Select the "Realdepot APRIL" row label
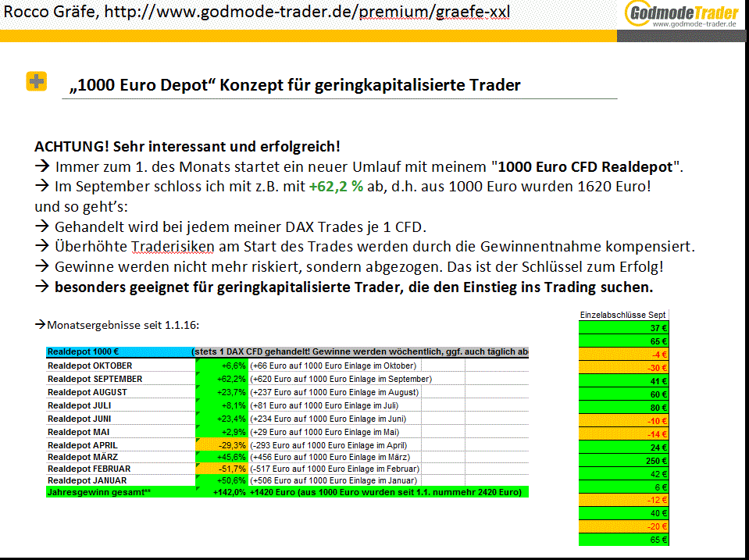 [x=82, y=445]
